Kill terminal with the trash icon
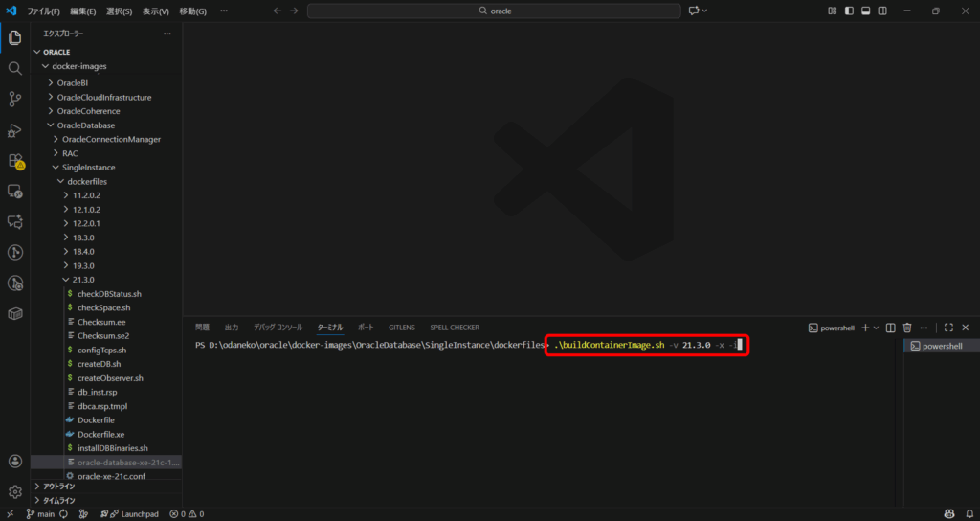Screen dimensions: 980x521 click(907, 328)
